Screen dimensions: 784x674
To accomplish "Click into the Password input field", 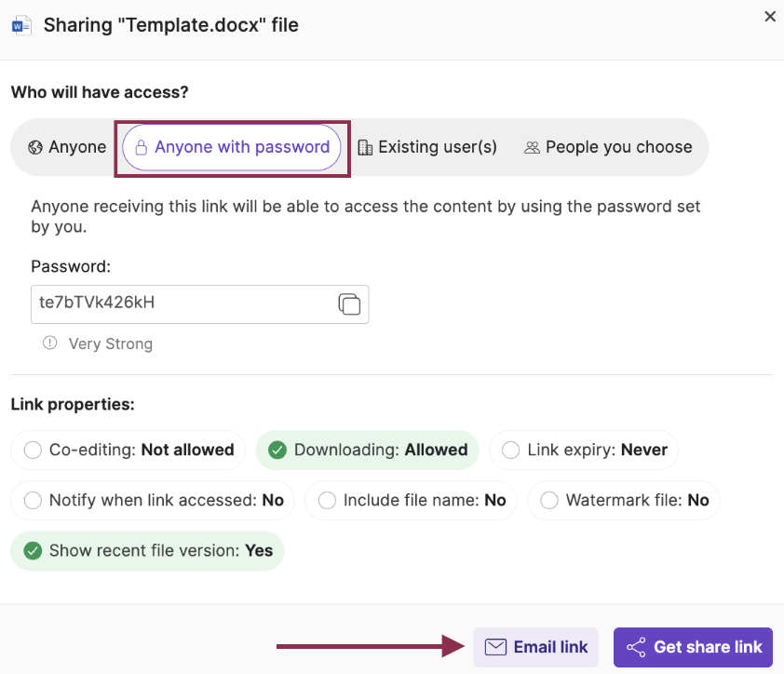I will click(x=182, y=304).
